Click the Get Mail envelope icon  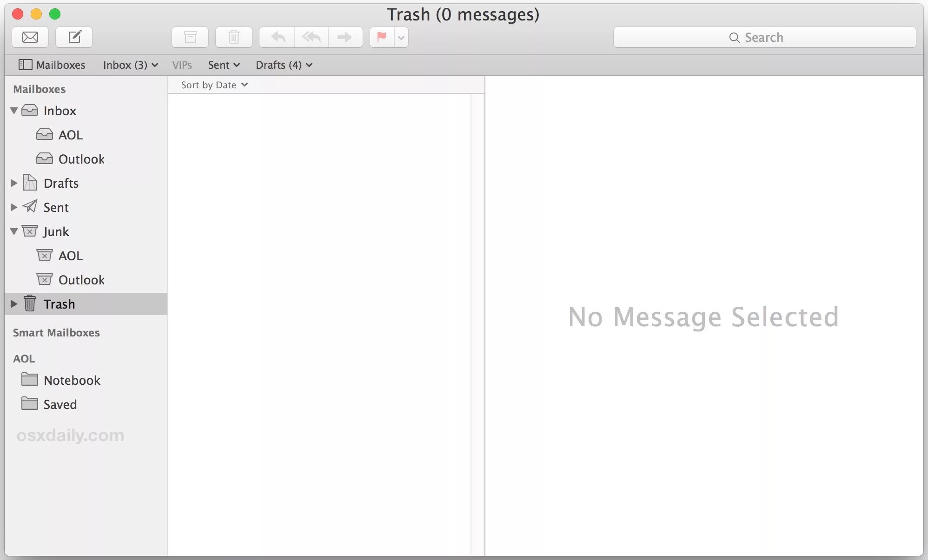pos(30,37)
